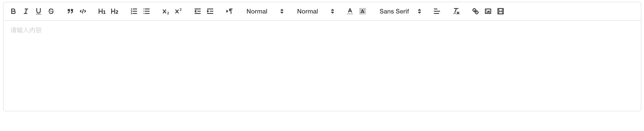Apply Heading 2 style
The height and width of the screenshot is (131, 644).
(x=115, y=11)
